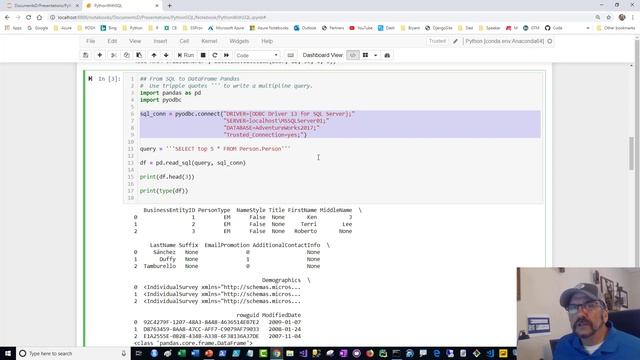The image size is (640, 360).
Task: Open the Windows Start menu
Action: [x=8, y=353]
